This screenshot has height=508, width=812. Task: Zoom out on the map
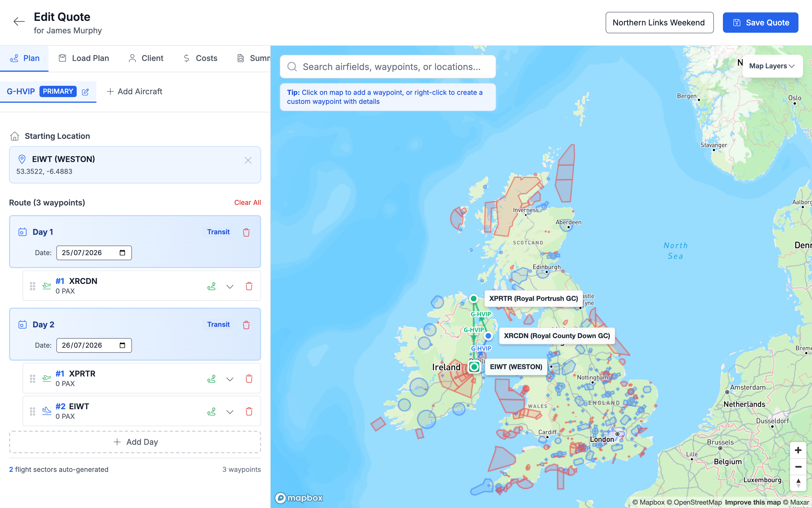(x=798, y=467)
